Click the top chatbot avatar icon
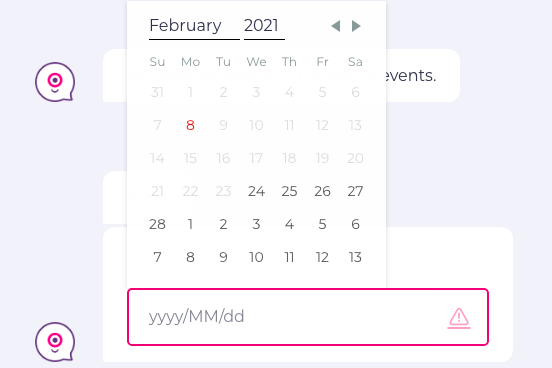Screen dimensions: 552x368 [x=55, y=82]
